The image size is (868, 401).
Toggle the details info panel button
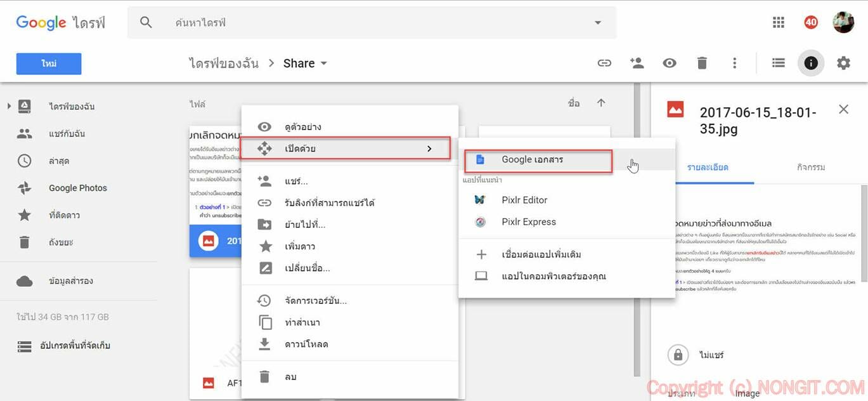810,63
